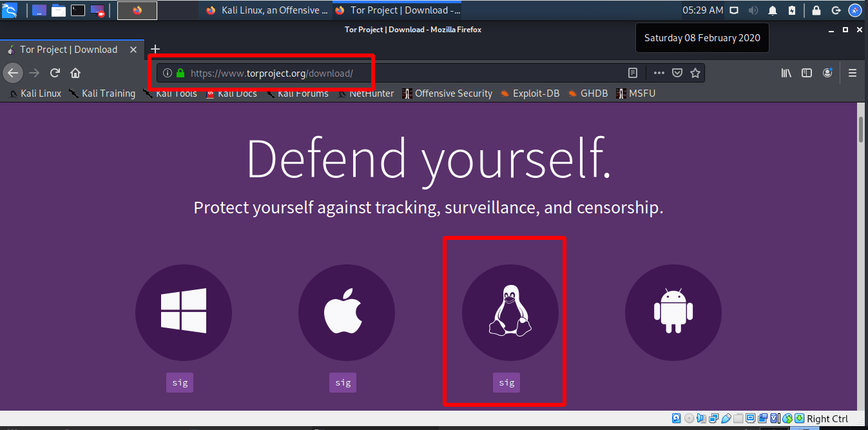868x430 pixels.
Task: Open the sig link under Apple
Action: (x=343, y=382)
